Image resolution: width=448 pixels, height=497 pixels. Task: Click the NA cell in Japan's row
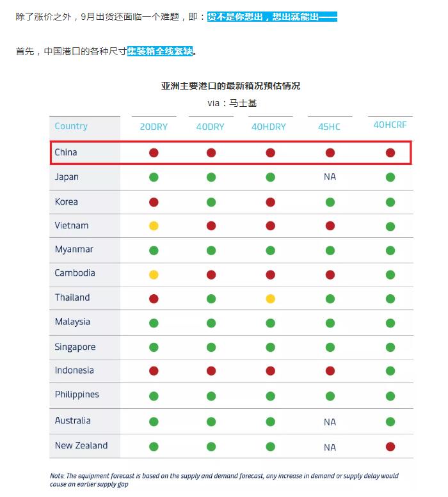(x=330, y=177)
